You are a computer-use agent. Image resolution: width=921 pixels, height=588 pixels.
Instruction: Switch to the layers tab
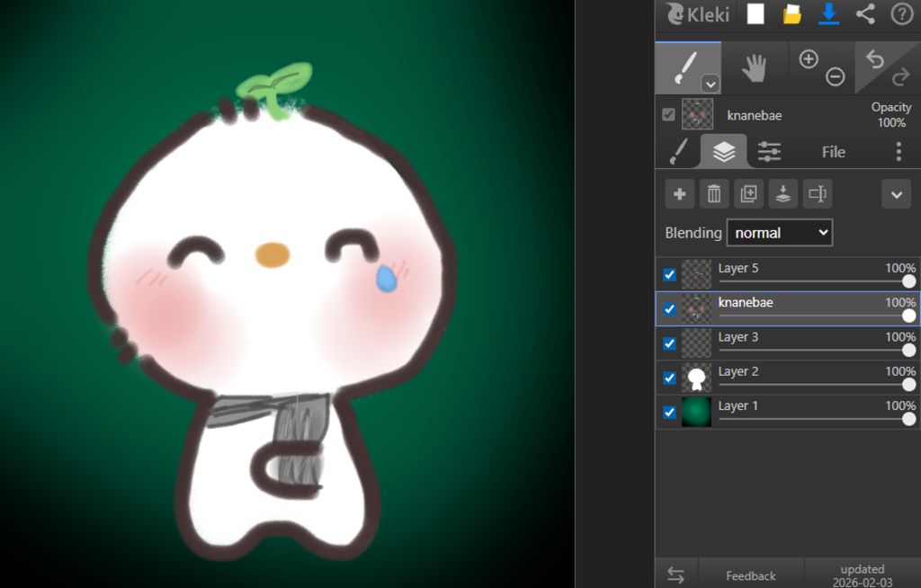coord(724,152)
